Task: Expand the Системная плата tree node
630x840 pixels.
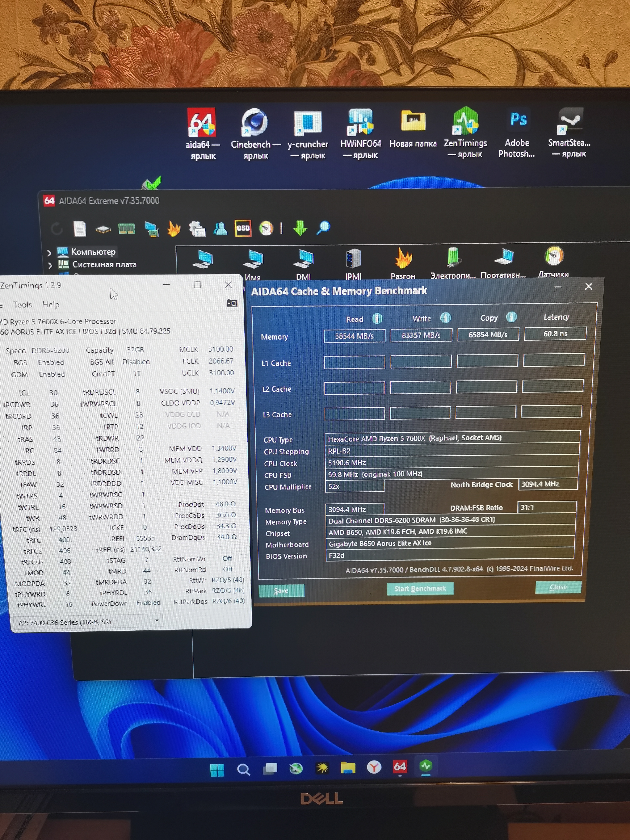Action: (x=50, y=265)
